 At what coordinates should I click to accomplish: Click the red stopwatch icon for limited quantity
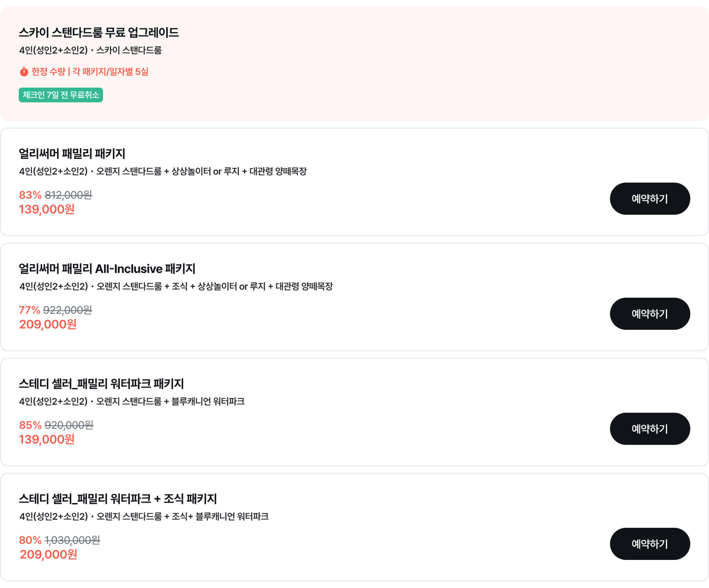24,72
